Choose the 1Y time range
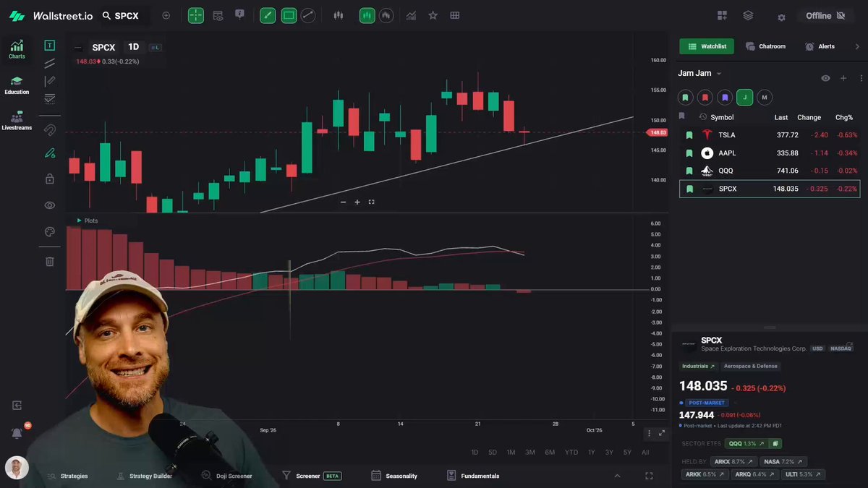 click(x=592, y=453)
